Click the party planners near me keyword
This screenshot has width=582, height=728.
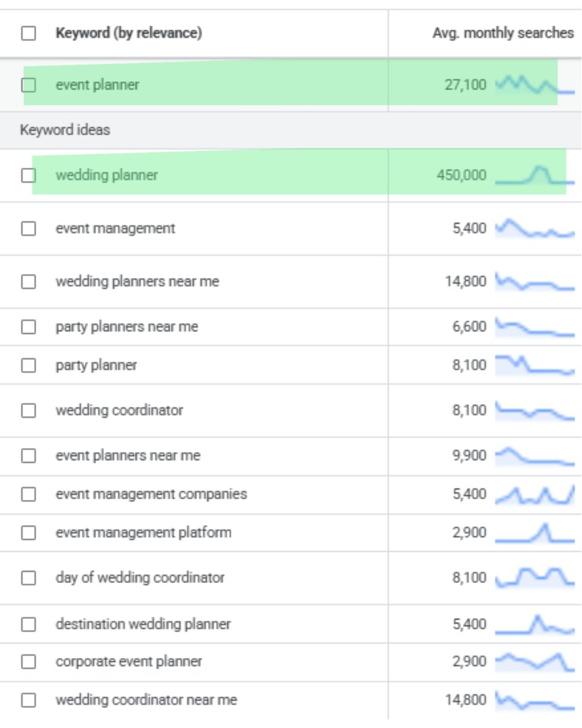[127, 327]
